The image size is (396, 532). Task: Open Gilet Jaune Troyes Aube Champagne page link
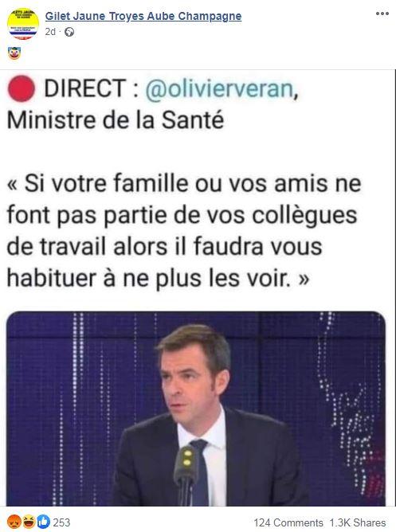pyautogui.click(x=143, y=16)
